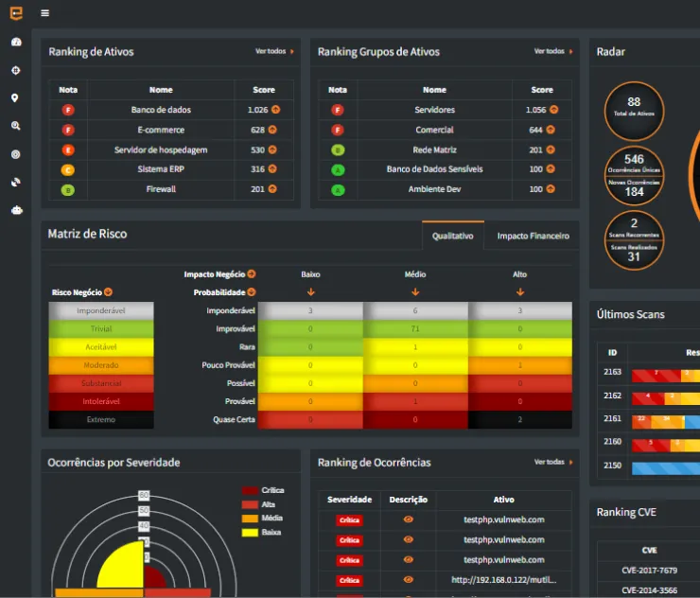The image size is (700, 598).
Task: Select the Trivial risk level swatch
Action: (x=101, y=328)
